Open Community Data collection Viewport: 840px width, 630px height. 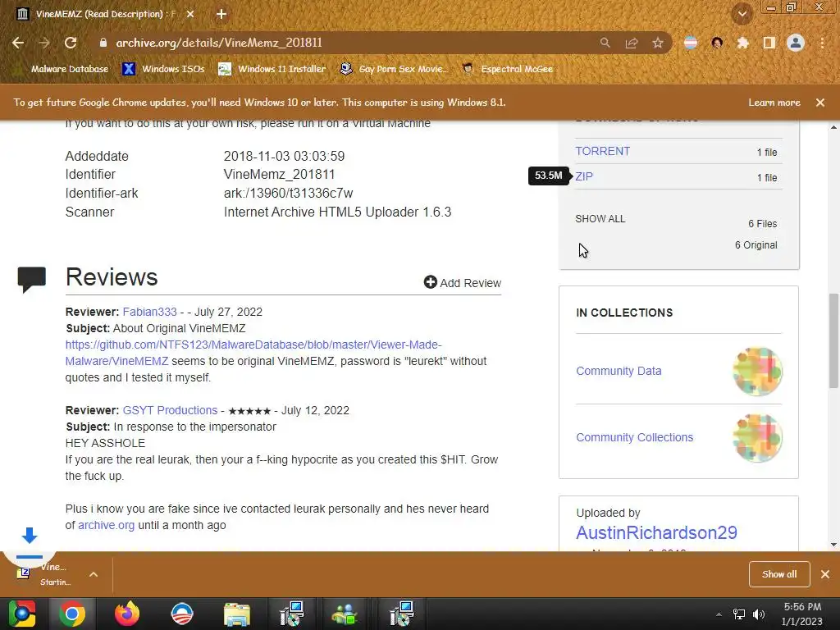tap(619, 371)
